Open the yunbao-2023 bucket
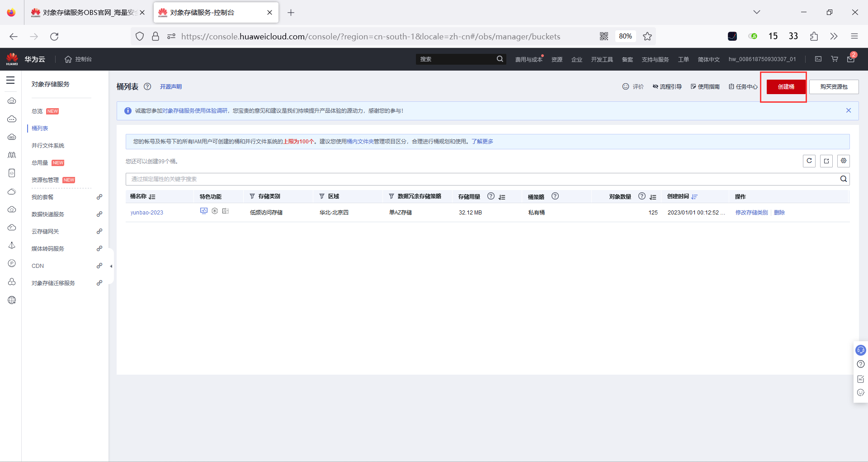Viewport: 868px width, 462px height. click(147, 213)
